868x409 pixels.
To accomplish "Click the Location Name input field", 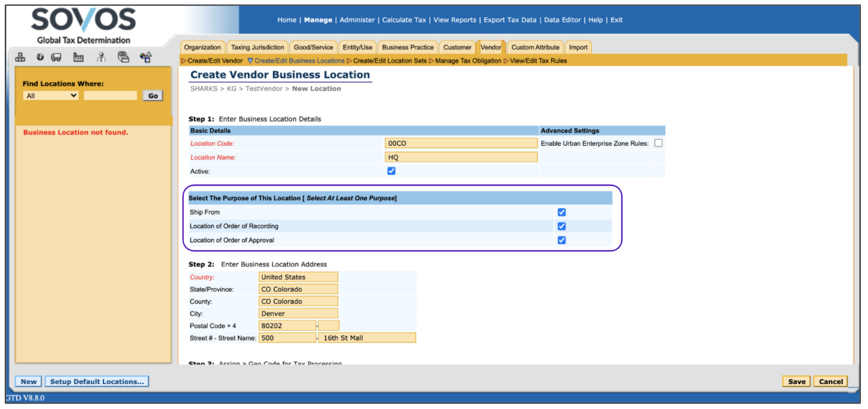I will click(x=461, y=158).
